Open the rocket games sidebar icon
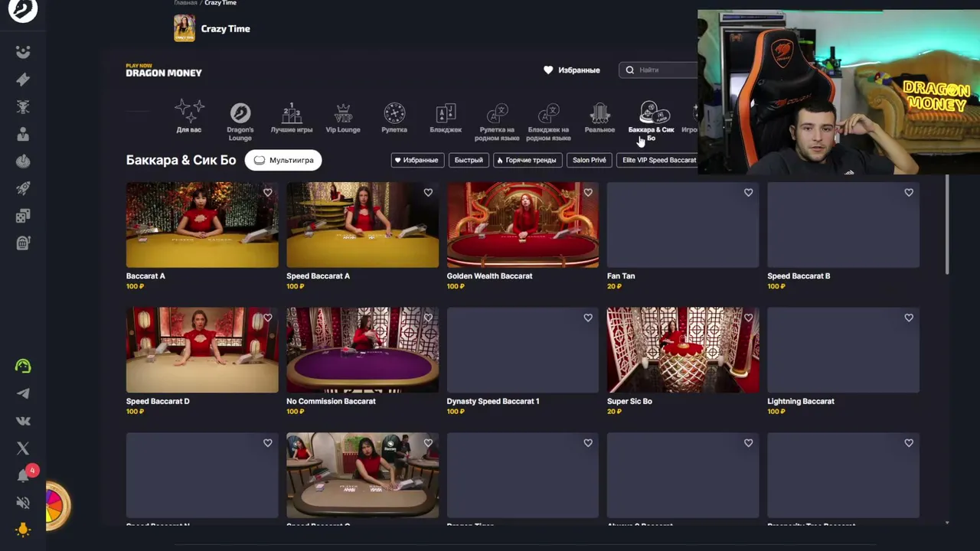Screen dimensions: 980x551 [23, 189]
